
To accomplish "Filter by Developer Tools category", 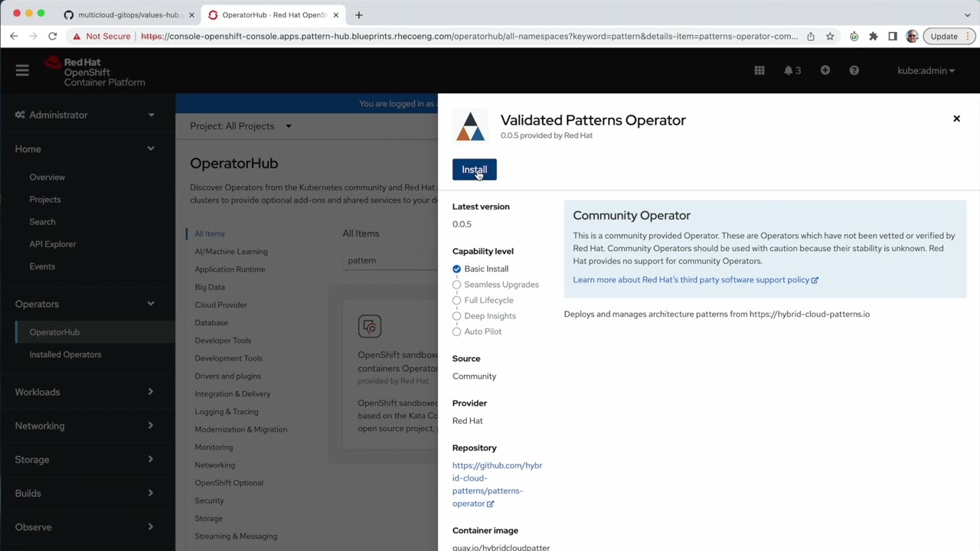I will (223, 341).
